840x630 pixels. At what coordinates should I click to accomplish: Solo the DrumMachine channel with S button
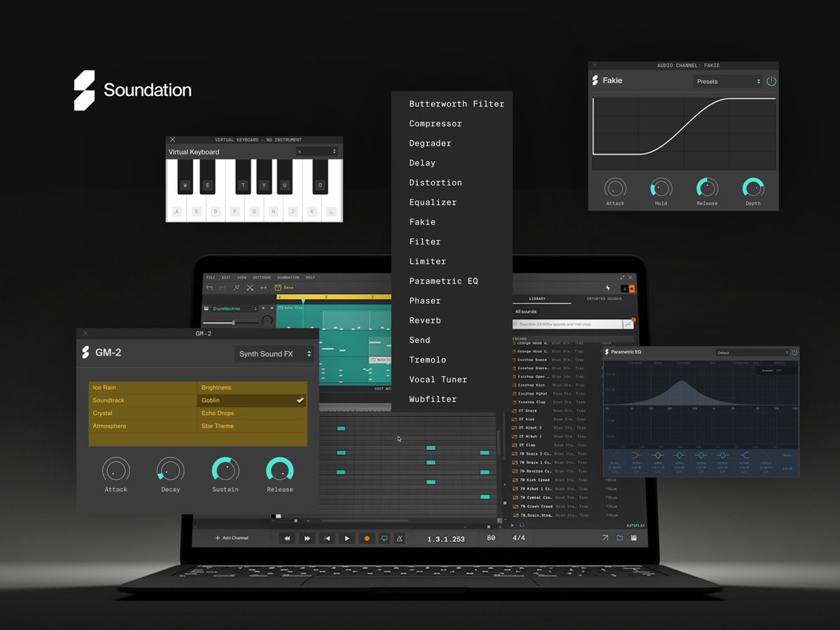click(262, 308)
